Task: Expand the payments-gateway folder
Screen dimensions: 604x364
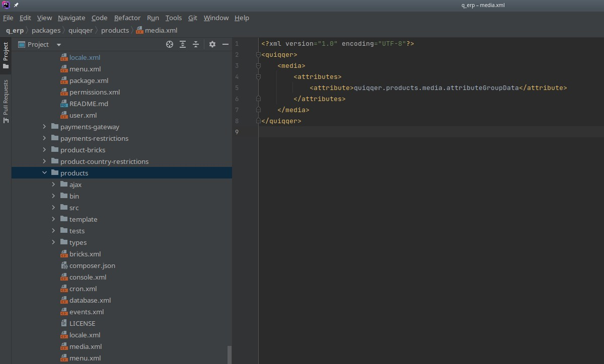Action: pyautogui.click(x=44, y=127)
